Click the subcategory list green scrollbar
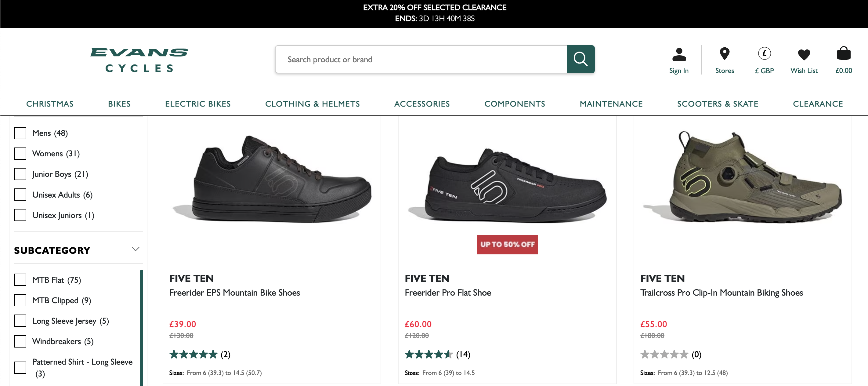Image resolution: width=868 pixels, height=386 pixels. [142, 327]
